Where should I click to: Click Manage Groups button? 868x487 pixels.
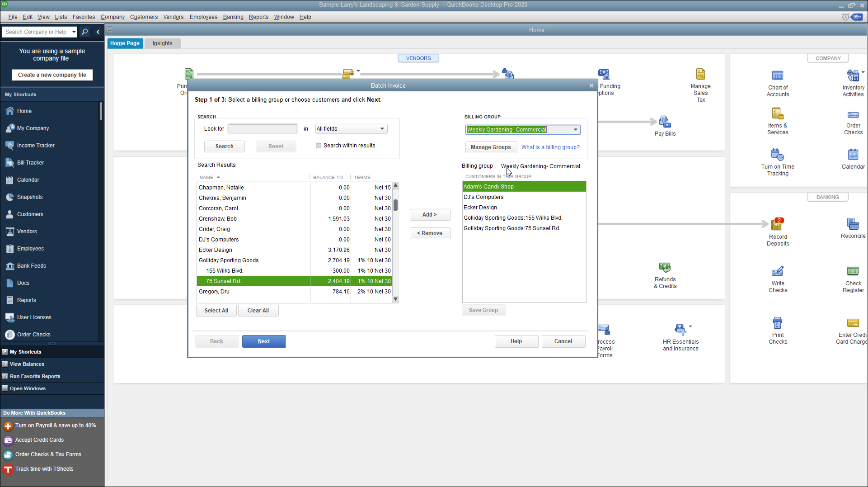pos(491,147)
